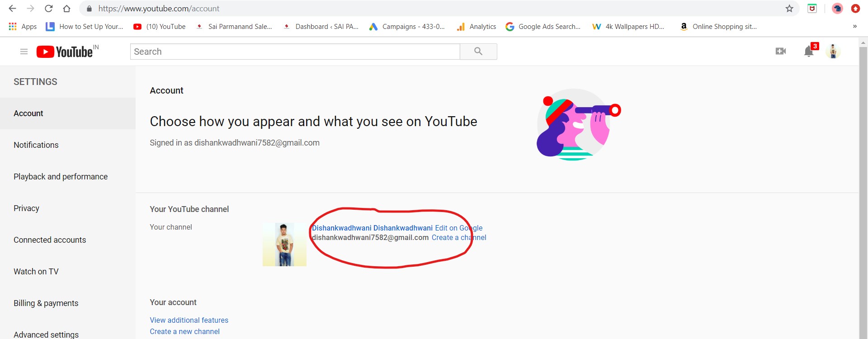Open the 'Online Shopping sit...' Amazon bookmark
This screenshot has height=339, width=868.
(718, 27)
